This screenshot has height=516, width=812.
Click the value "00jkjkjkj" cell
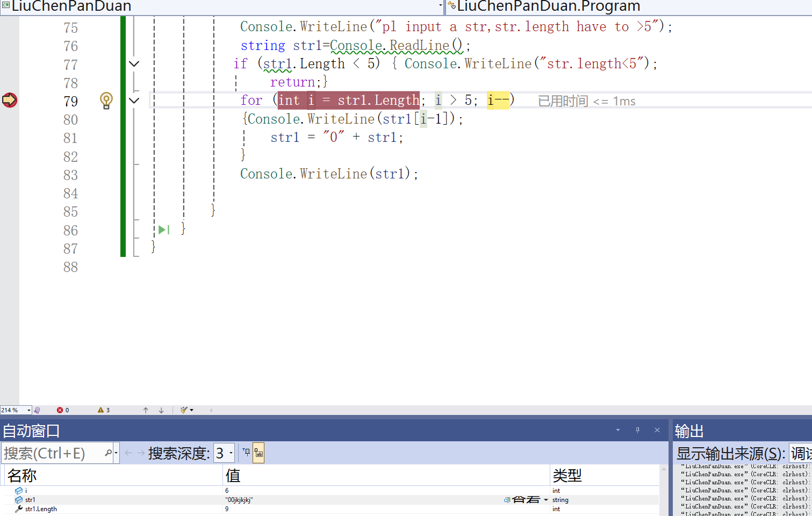[x=239, y=500]
